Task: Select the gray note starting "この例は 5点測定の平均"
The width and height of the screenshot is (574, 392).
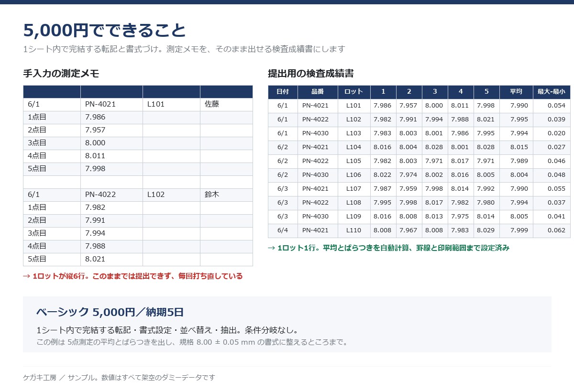Action: click(193, 342)
